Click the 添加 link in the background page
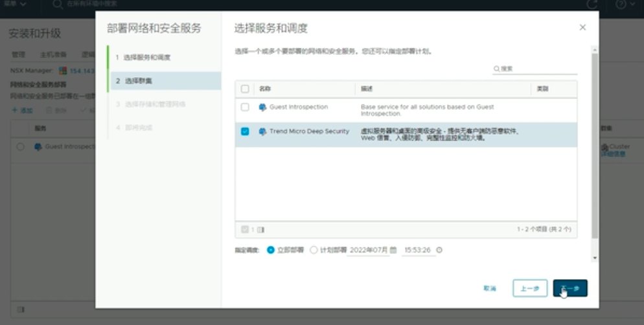Screen dimensions: 644x325 [27, 111]
